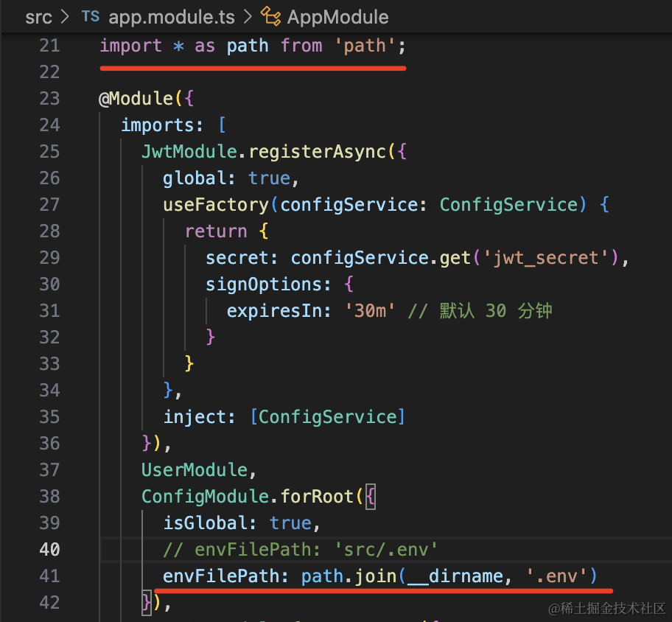Screen dimensions: 672x622
Task: Place cursor on registerAsync method call
Action: [x=317, y=152]
